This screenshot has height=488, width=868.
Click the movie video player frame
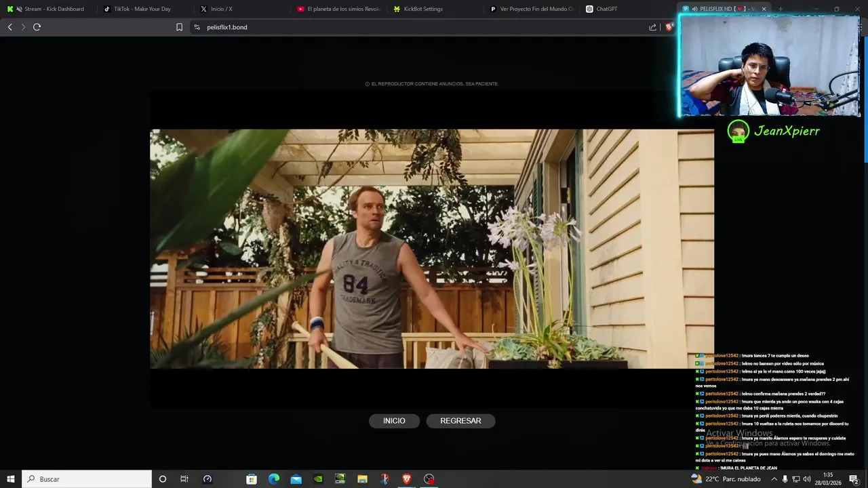click(x=432, y=249)
